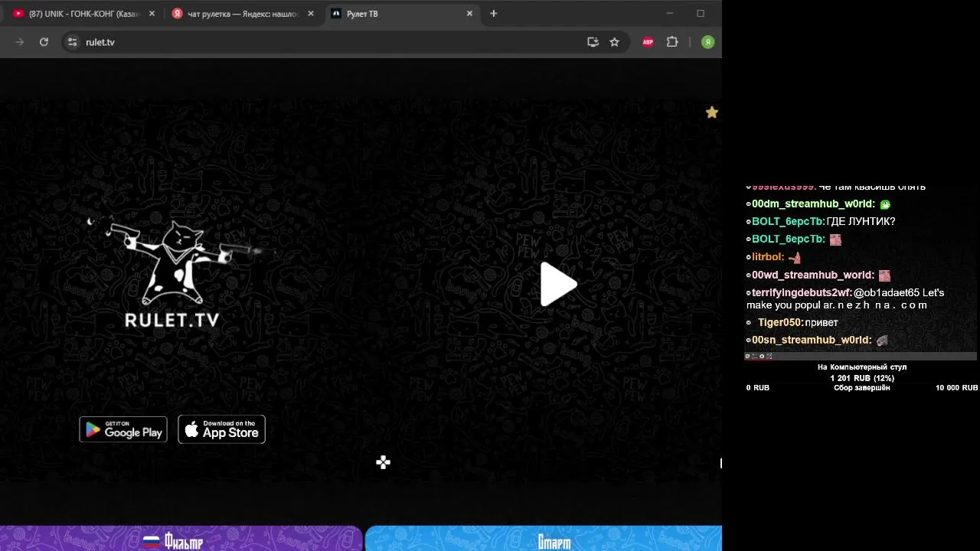Select the Рулет ТВ browser tab
The height and width of the screenshot is (551, 980).
coord(402,14)
